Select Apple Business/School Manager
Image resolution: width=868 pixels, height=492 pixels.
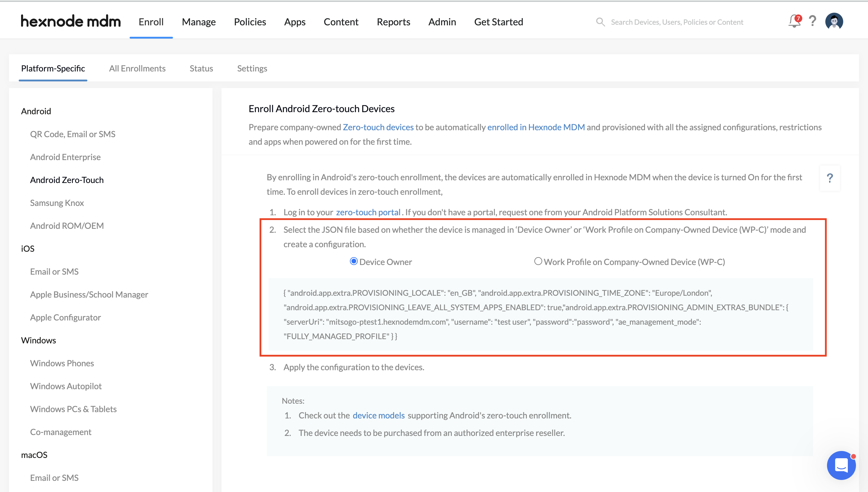[x=89, y=295]
